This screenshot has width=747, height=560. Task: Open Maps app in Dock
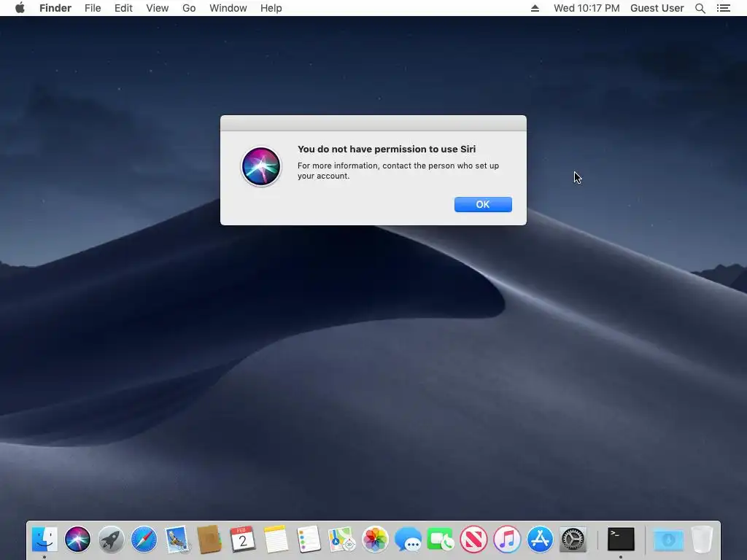tap(342, 540)
